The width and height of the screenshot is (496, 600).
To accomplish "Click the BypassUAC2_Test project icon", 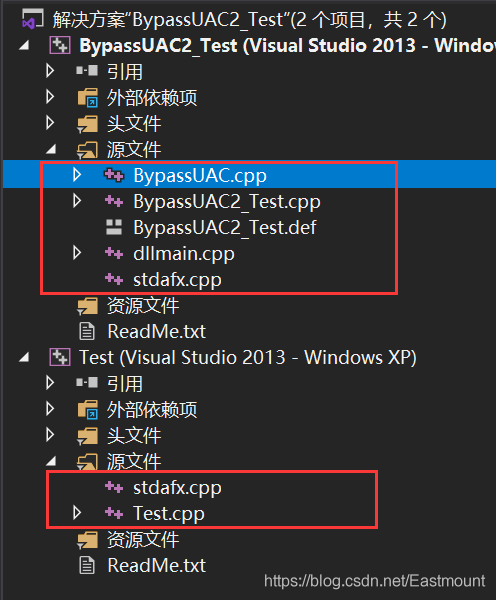I will 60,46.
